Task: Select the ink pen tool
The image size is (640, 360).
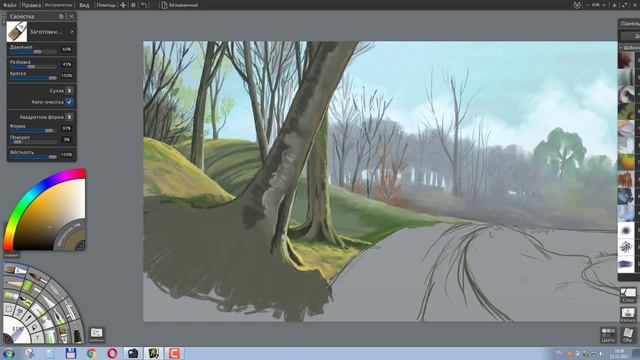Action: click(58, 318)
